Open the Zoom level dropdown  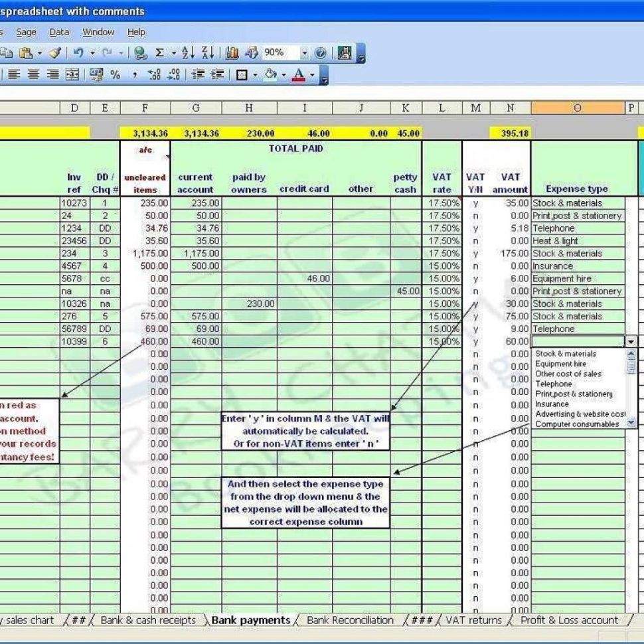tap(305, 52)
